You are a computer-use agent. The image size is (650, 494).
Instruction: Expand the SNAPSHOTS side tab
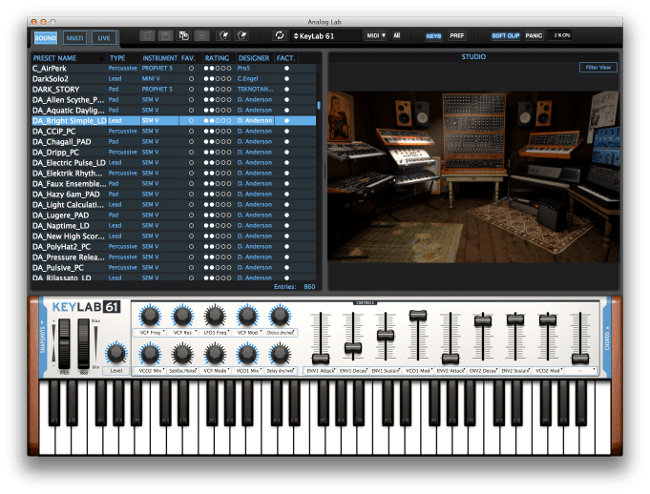click(x=42, y=336)
